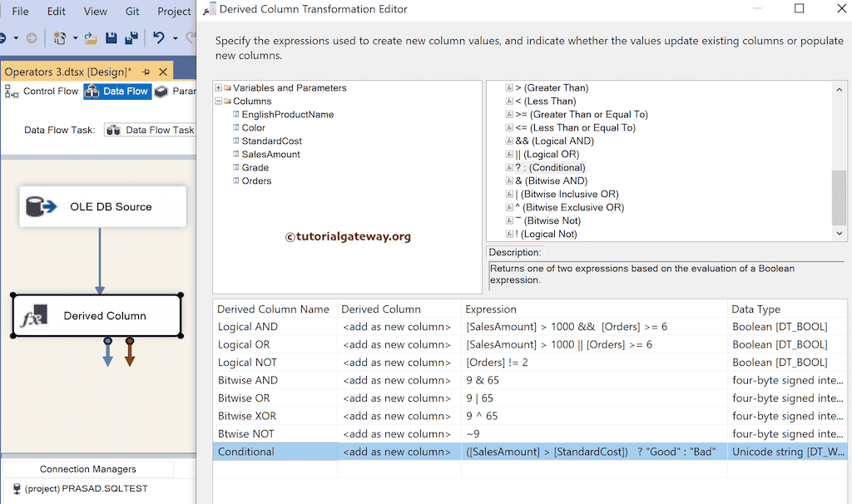The image size is (852, 504).
Task: Click the New Package toolbar icon
Action: point(58,37)
